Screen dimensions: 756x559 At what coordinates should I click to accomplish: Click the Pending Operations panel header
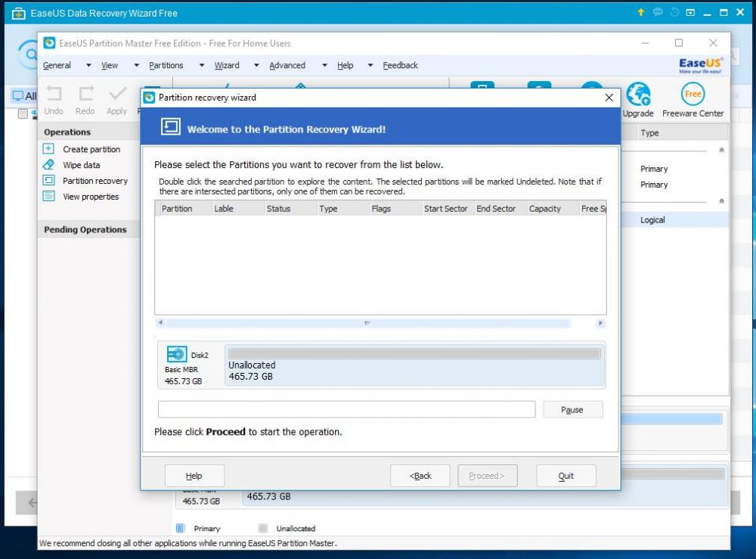click(x=88, y=230)
